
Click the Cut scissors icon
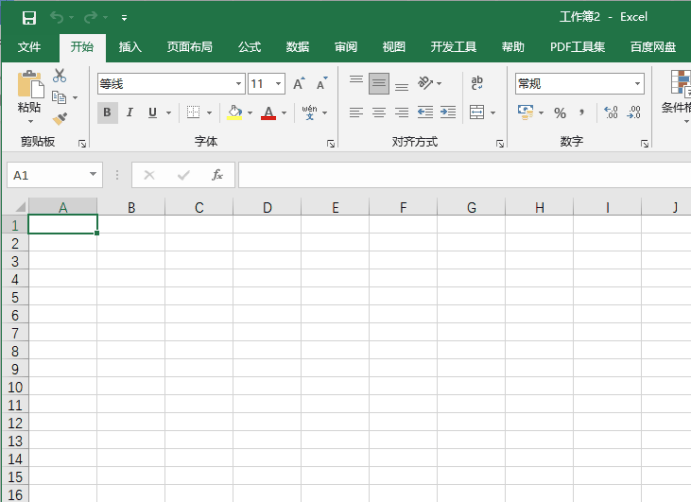pyautogui.click(x=59, y=75)
